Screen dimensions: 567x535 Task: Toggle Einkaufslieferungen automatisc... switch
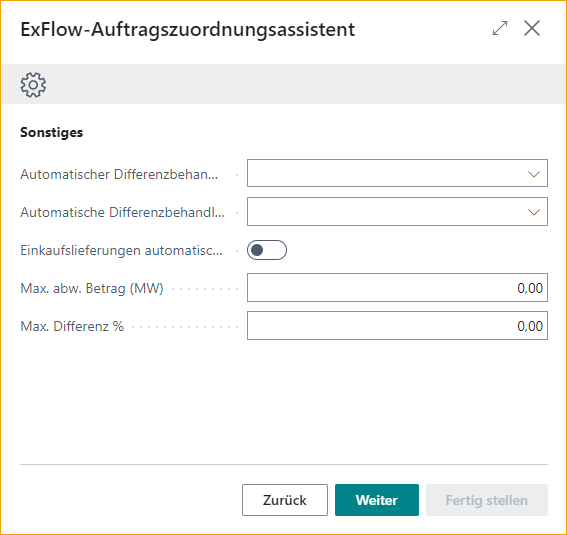click(x=267, y=250)
